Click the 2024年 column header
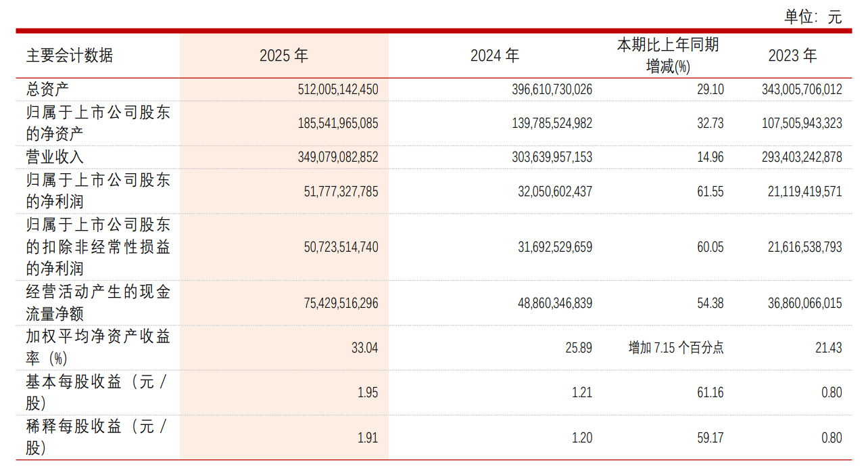The image size is (868, 475). [x=495, y=56]
